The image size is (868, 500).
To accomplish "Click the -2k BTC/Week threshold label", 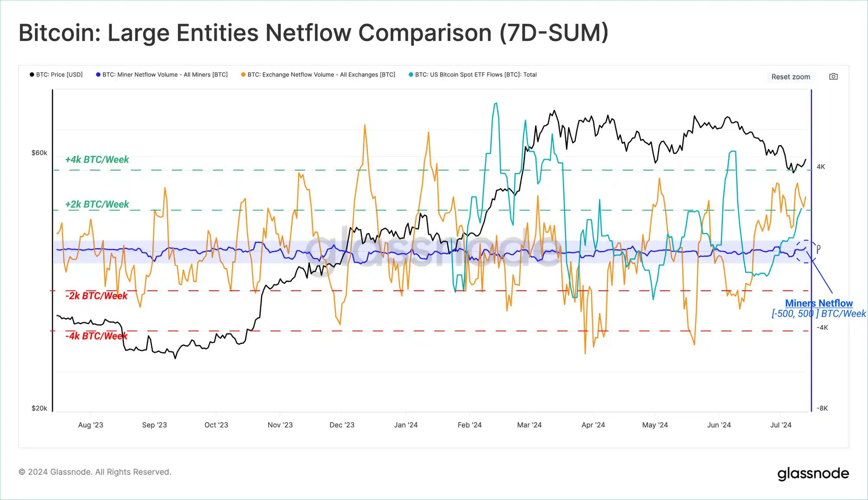I will 96,296.
